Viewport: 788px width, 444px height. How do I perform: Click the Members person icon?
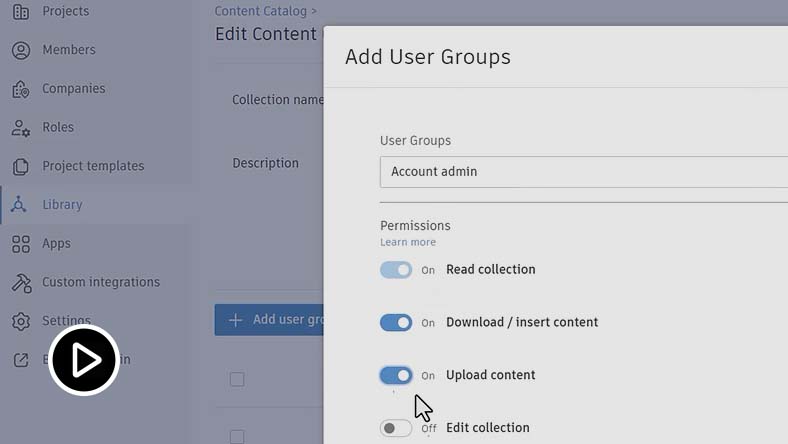21,50
